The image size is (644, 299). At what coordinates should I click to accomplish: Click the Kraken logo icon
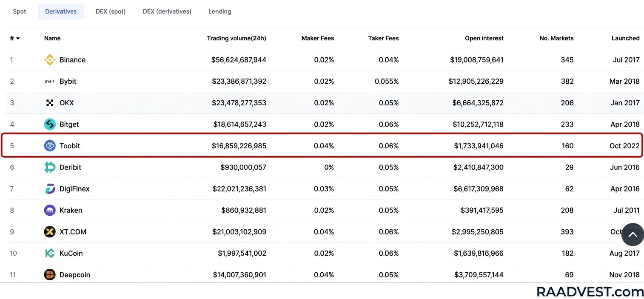click(50, 210)
